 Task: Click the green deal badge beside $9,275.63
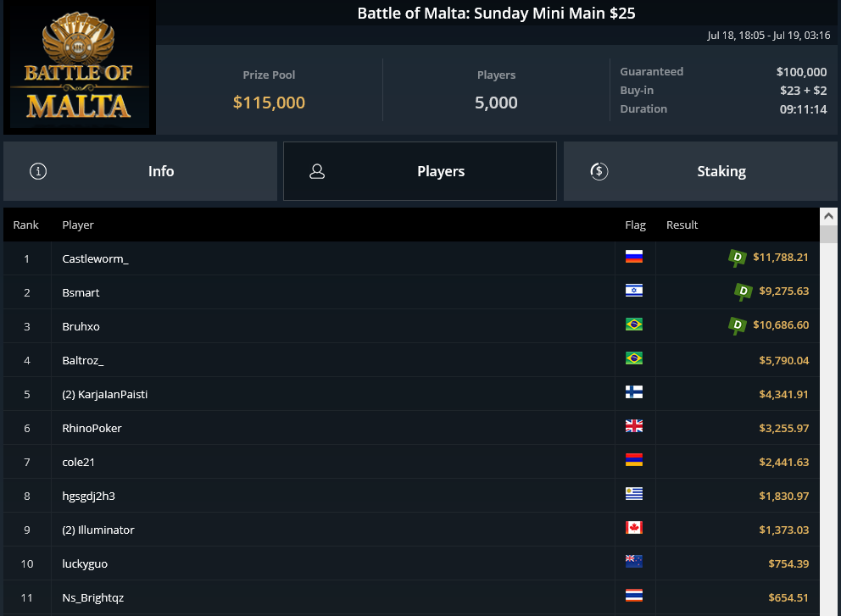pos(744,291)
